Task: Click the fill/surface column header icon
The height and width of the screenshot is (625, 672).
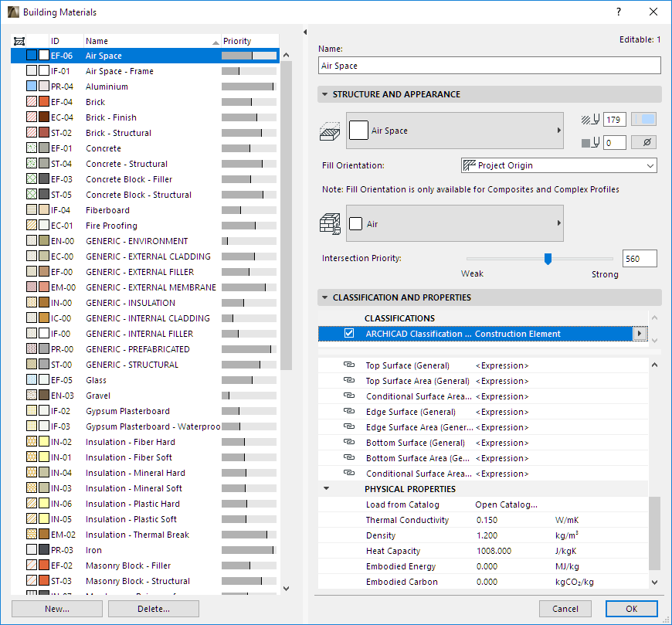Action: pos(20,41)
